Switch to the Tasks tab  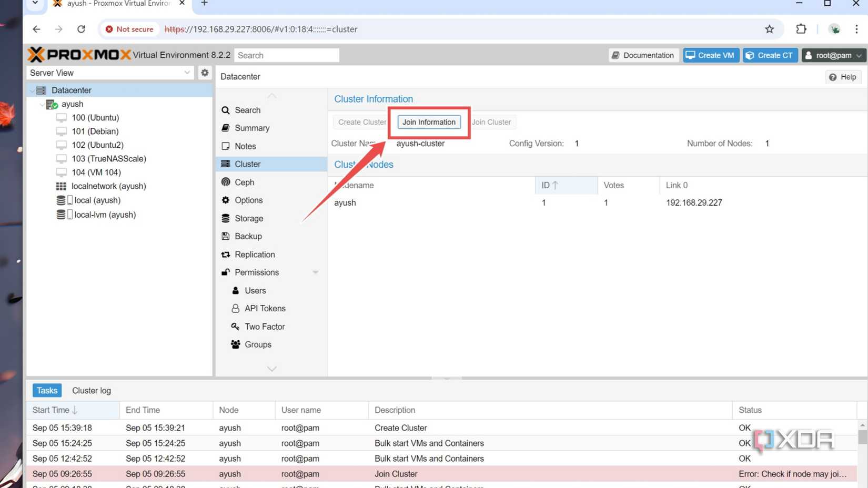coord(47,391)
